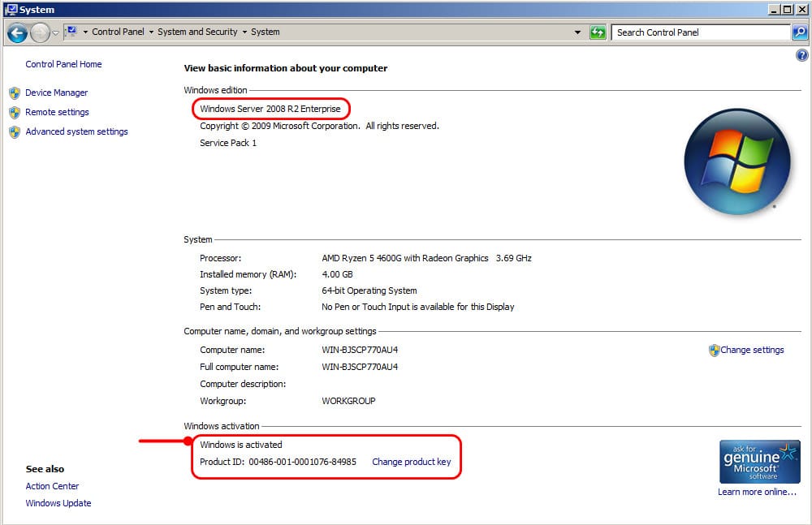Click Computer name value WIN-BJSCP770AU4

(x=360, y=350)
